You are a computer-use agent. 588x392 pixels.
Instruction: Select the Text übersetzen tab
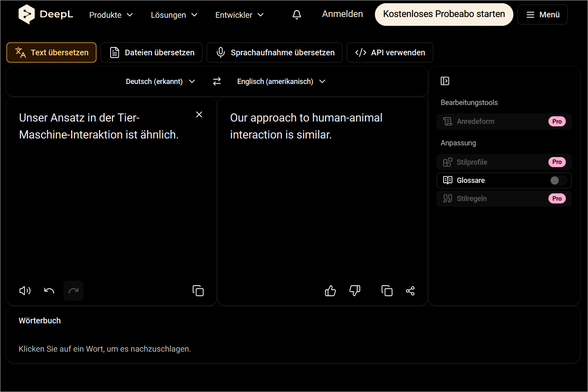pos(51,52)
